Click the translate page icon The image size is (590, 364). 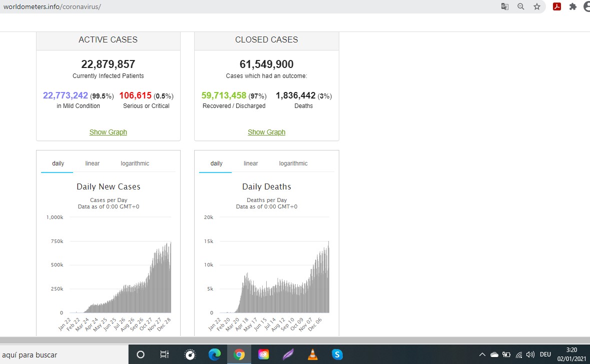[505, 6]
